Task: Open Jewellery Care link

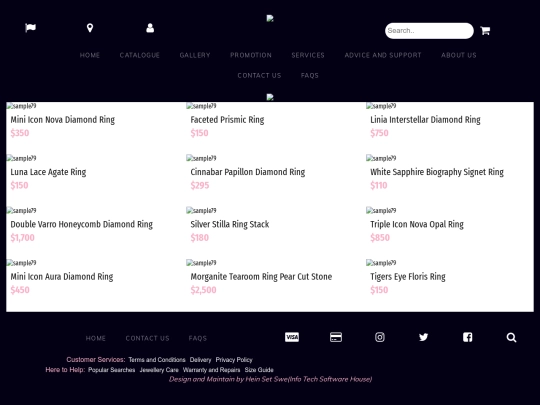Action: click(159, 370)
